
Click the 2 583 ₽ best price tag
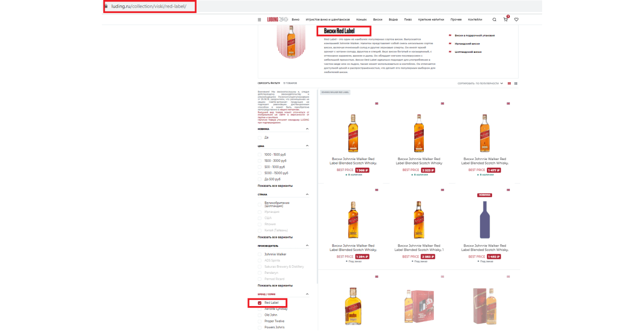[x=428, y=257]
